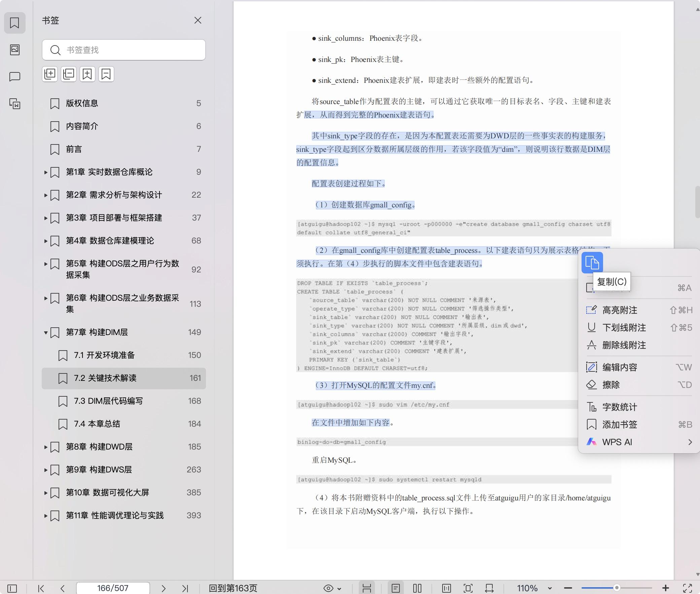Collapse the 第7章 构建DIM层 bookmark

click(46, 332)
